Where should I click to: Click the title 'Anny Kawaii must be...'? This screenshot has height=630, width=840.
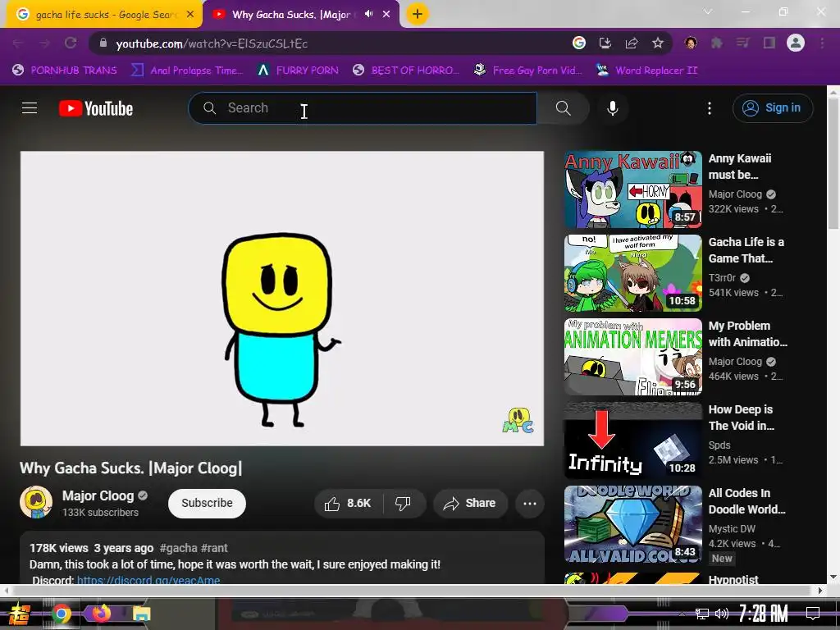tap(740, 167)
